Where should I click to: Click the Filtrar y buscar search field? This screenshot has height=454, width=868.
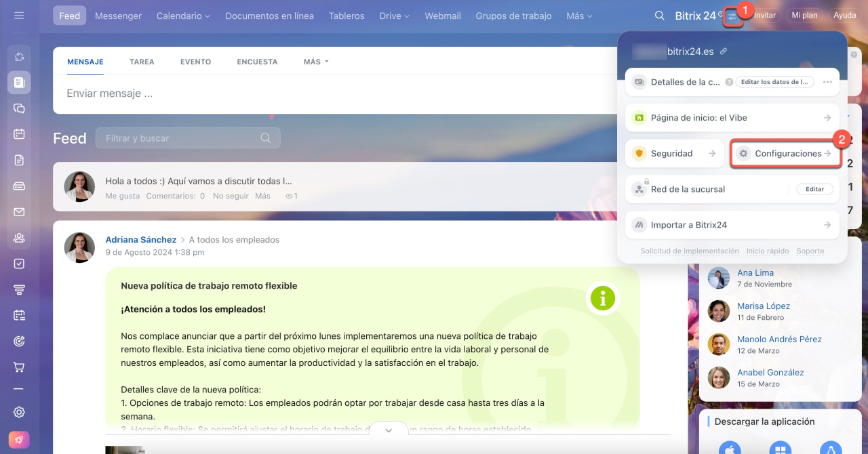[180, 138]
